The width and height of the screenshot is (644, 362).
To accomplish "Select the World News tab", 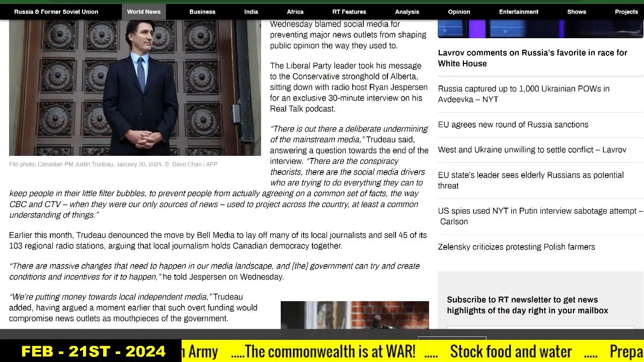I will tap(143, 12).
